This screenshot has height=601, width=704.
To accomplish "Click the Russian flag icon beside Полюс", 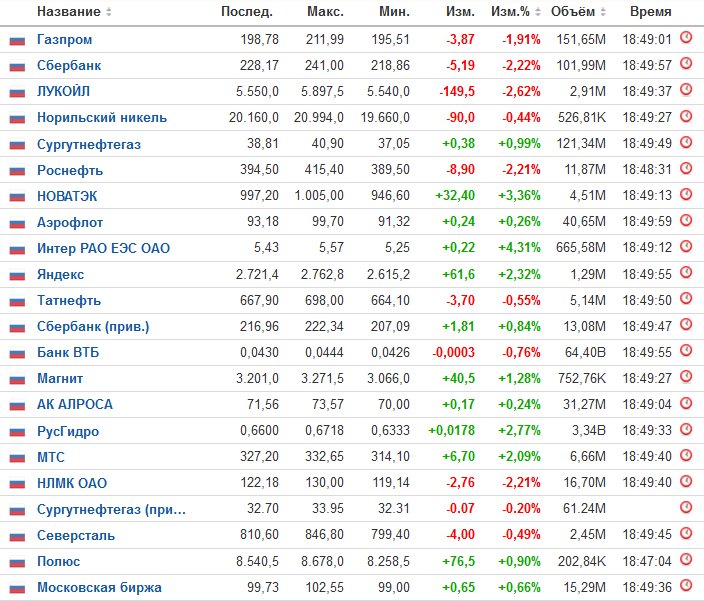I will click(17, 562).
